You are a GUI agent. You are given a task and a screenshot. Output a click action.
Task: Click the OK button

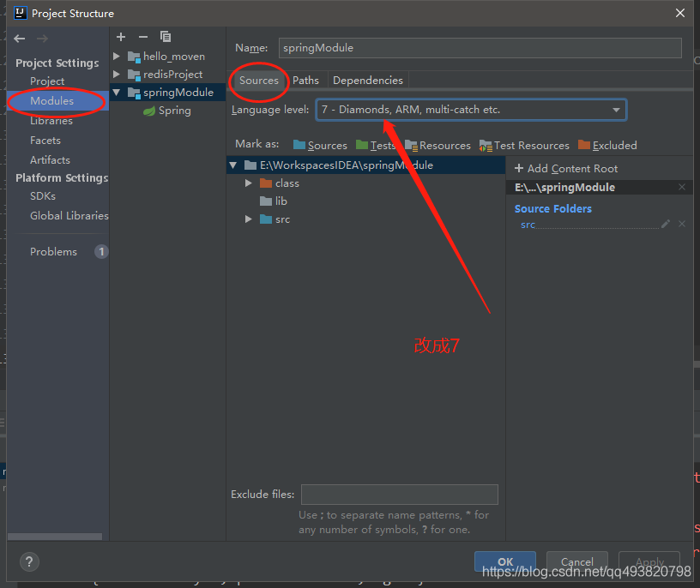[x=505, y=561]
